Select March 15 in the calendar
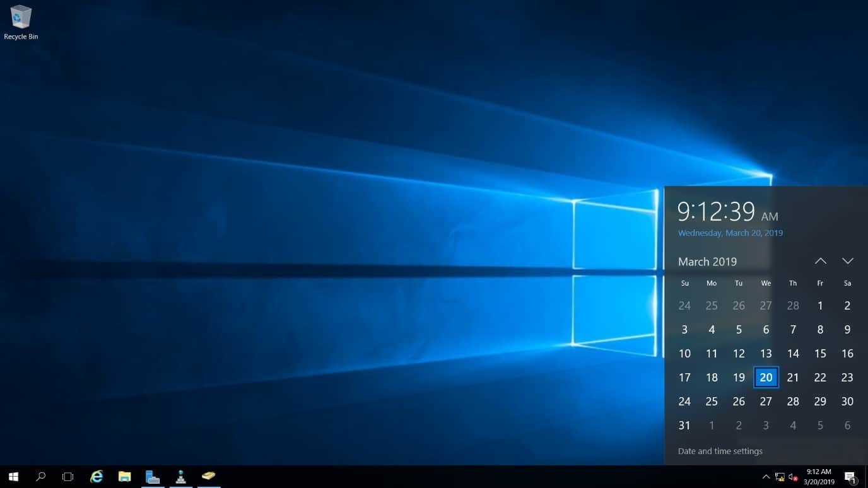868x488 pixels. point(820,354)
